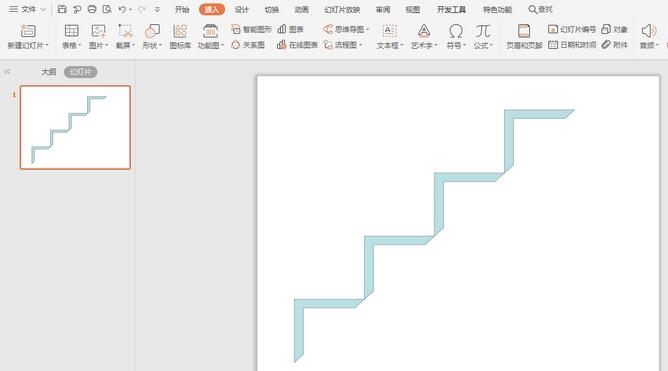This screenshot has width=668, height=371.
Task: Click the Undo arrow icon
Action: click(x=122, y=9)
